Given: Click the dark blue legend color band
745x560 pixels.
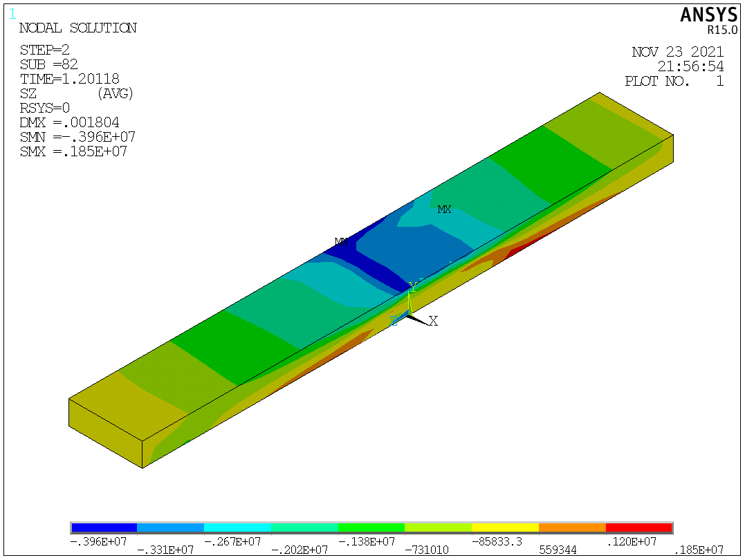Looking at the screenshot, I should [104, 528].
